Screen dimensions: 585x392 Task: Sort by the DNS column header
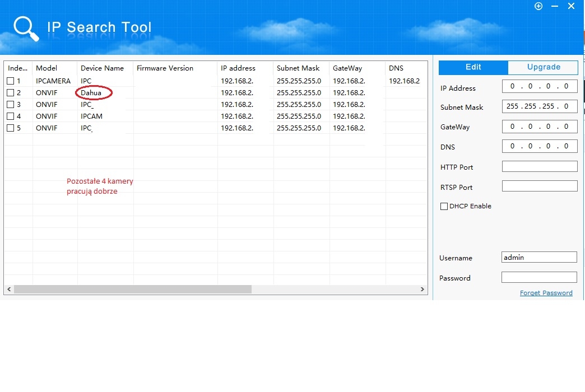click(x=406, y=68)
